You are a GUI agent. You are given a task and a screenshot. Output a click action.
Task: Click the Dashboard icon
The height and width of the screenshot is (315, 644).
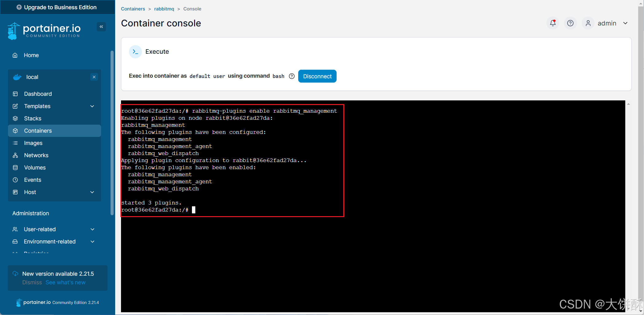click(15, 94)
